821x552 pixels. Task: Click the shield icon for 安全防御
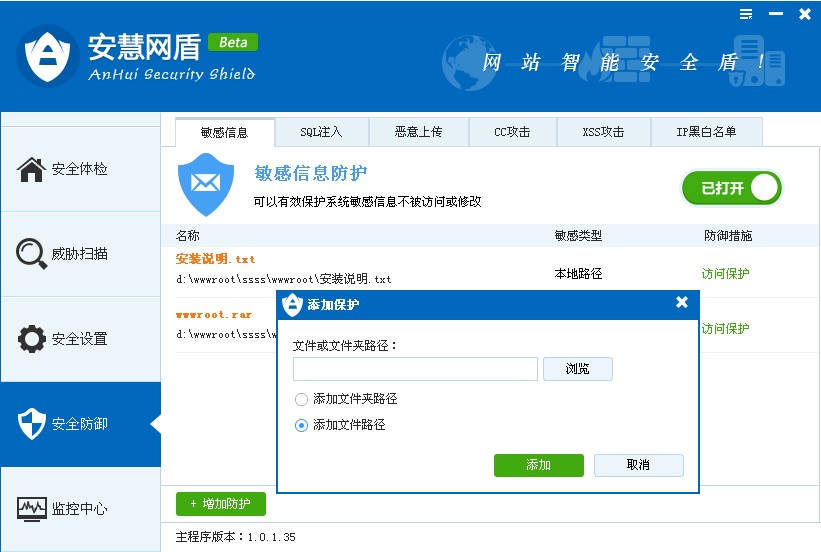pos(31,423)
